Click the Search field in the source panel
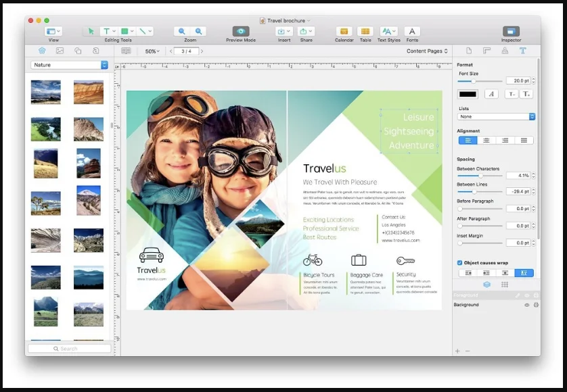Screen dimensions: 567x392 pos(70,349)
